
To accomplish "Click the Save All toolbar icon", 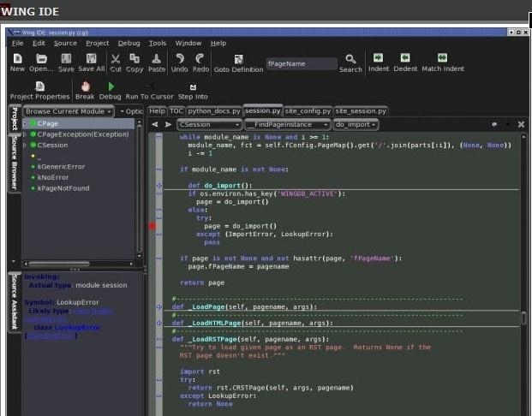I will 91,58.
